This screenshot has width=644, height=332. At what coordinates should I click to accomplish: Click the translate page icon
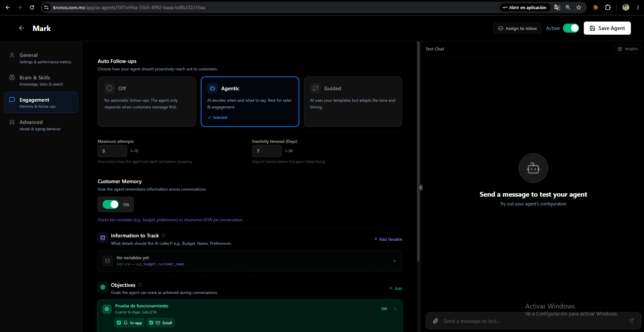[x=557, y=7]
